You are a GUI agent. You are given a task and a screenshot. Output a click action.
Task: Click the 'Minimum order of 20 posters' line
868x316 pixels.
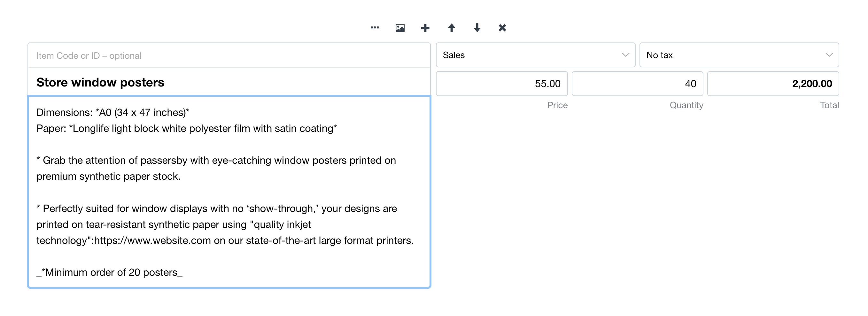(x=110, y=272)
